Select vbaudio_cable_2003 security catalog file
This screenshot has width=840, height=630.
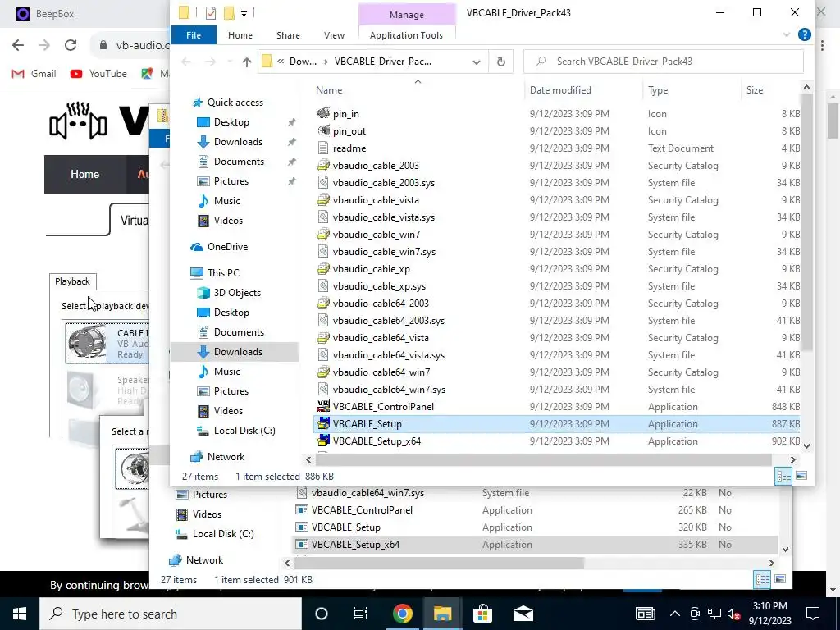point(376,166)
